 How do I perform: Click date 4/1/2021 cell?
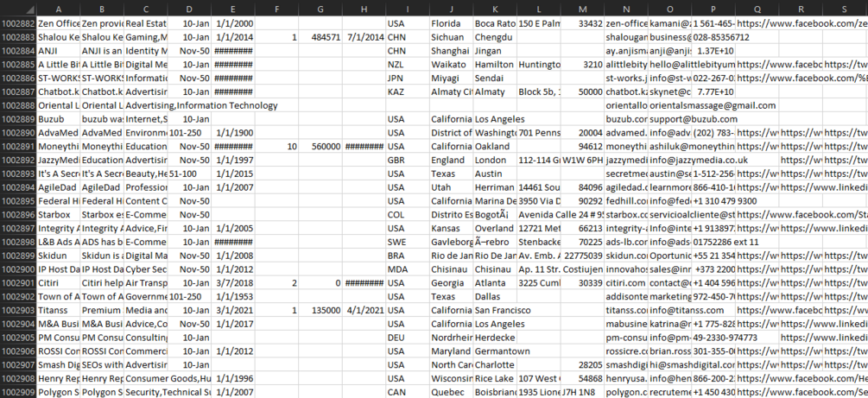(364, 311)
